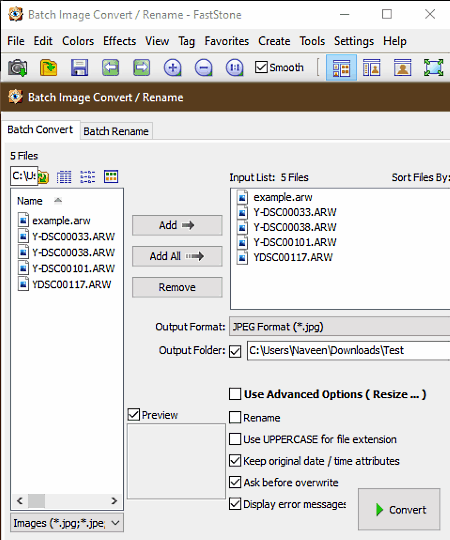Open the Tag menu
Viewport: 450px width, 540px height.
[187, 42]
